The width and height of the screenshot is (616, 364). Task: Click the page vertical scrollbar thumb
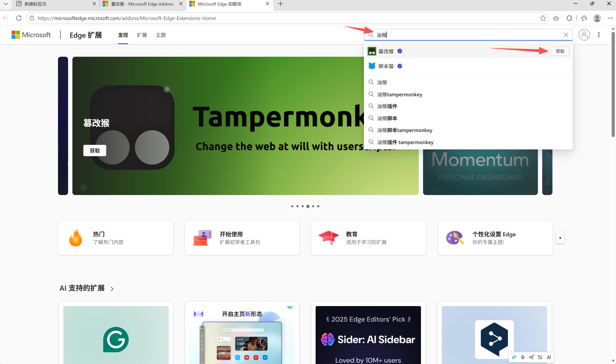coord(613,85)
